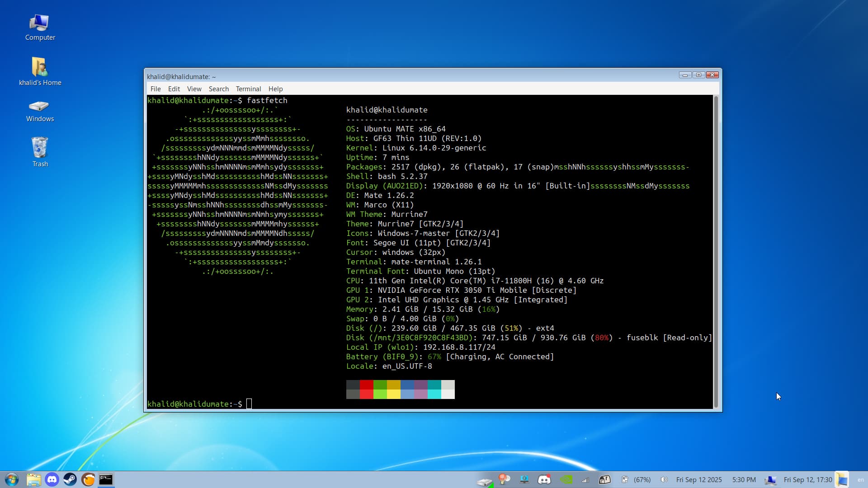Click the NVIDIA tray icon
This screenshot has width=868, height=488.
[x=566, y=479]
